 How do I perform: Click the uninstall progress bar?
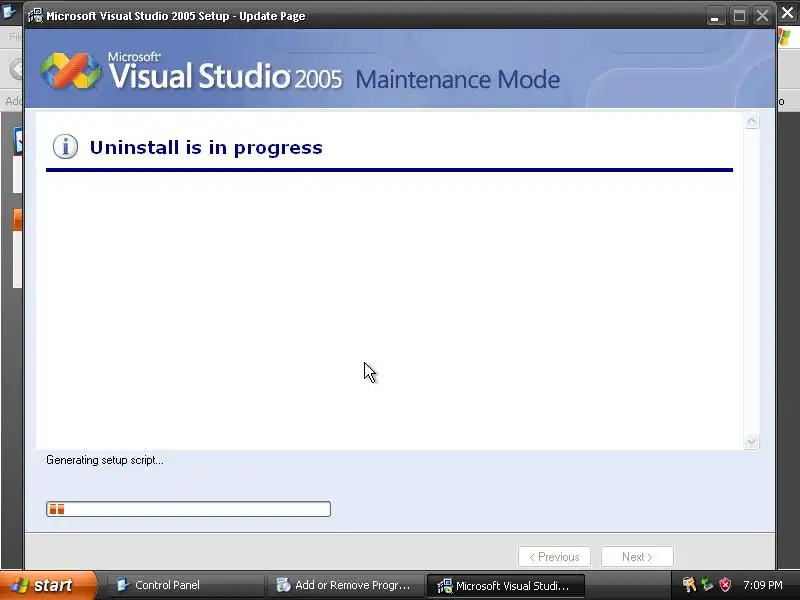188,509
